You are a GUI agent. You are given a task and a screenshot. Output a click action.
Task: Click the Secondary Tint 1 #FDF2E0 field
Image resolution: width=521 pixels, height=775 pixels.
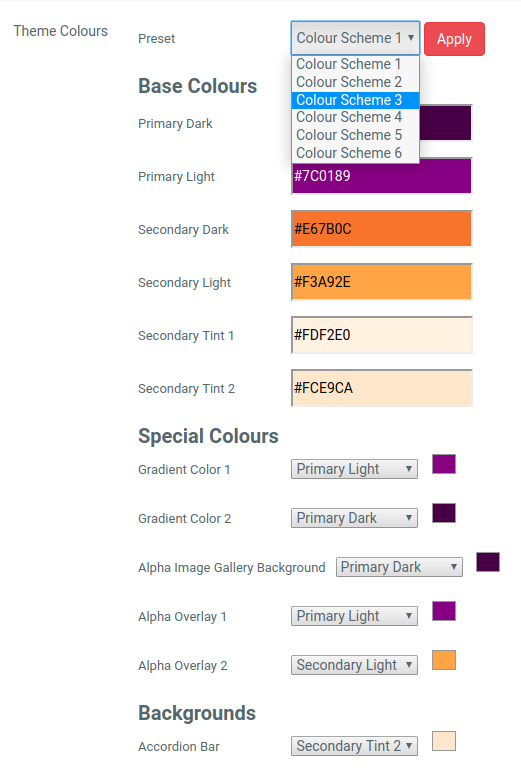[x=382, y=335]
